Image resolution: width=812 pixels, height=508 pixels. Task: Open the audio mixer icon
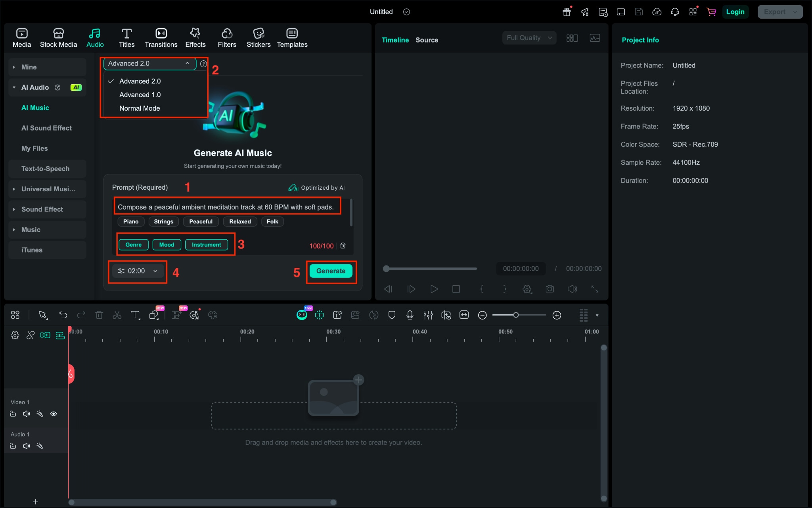tap(428, 315)
